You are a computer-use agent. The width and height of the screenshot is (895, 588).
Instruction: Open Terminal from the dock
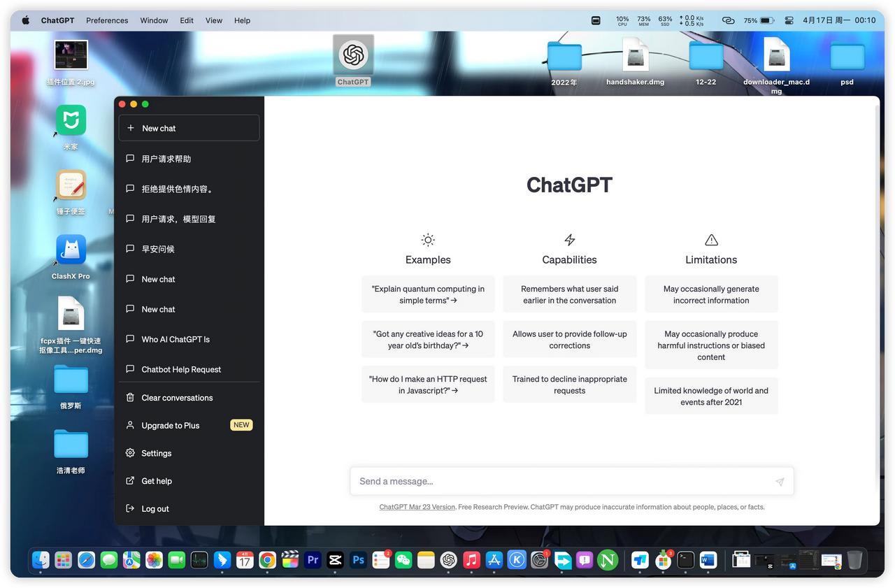[x=686, y=560]
